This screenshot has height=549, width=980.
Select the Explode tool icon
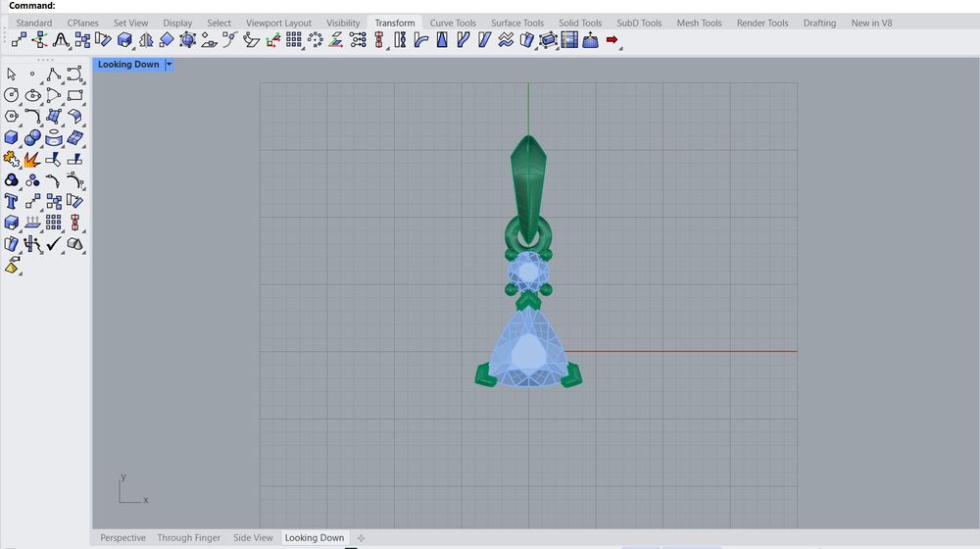[x=32, y=159]
